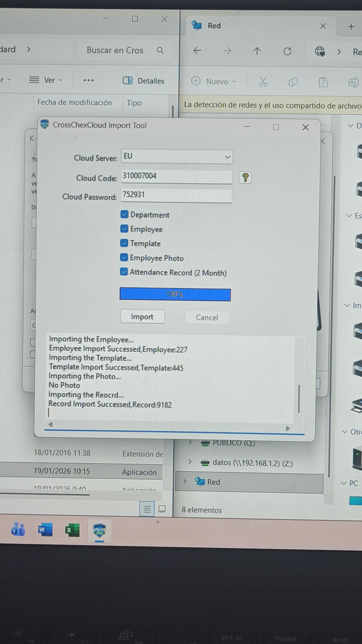This screenshot has width=362, height=644.
Task: Toggle the Employee Photo checkbox
Action: 124,257
